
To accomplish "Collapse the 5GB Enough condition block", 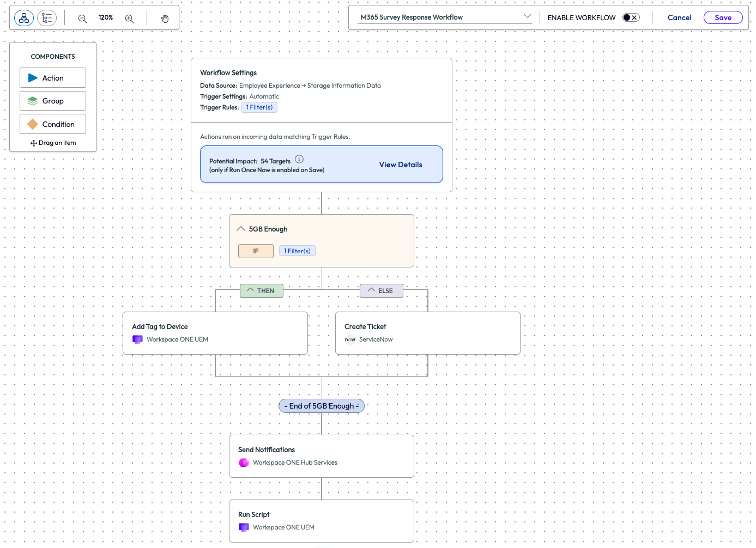I will point(241,228).
